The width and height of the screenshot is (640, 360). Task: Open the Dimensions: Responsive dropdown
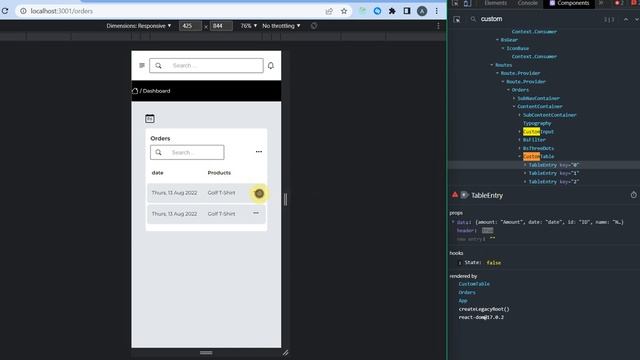tap(139, 26)
